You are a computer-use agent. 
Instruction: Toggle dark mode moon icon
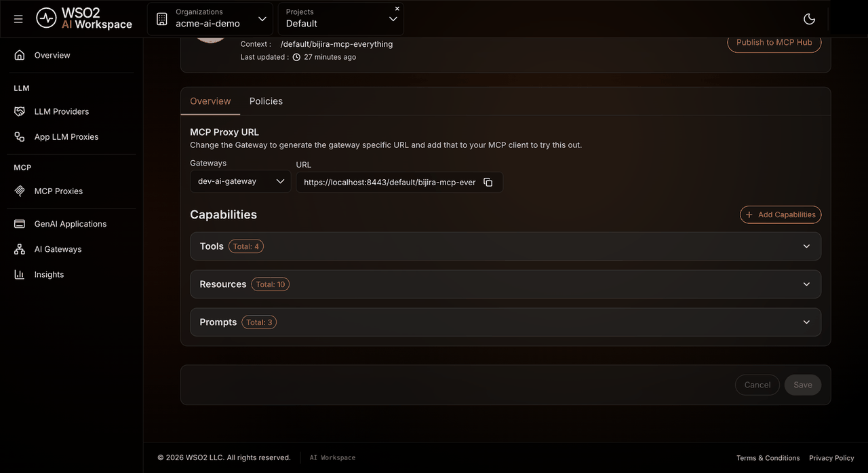pos(808,19)
